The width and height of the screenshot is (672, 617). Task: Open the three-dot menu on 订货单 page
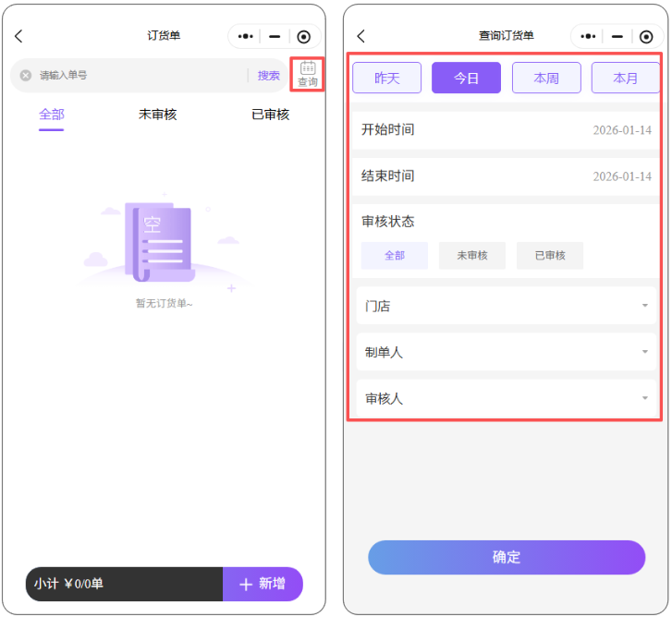(245, 36)
